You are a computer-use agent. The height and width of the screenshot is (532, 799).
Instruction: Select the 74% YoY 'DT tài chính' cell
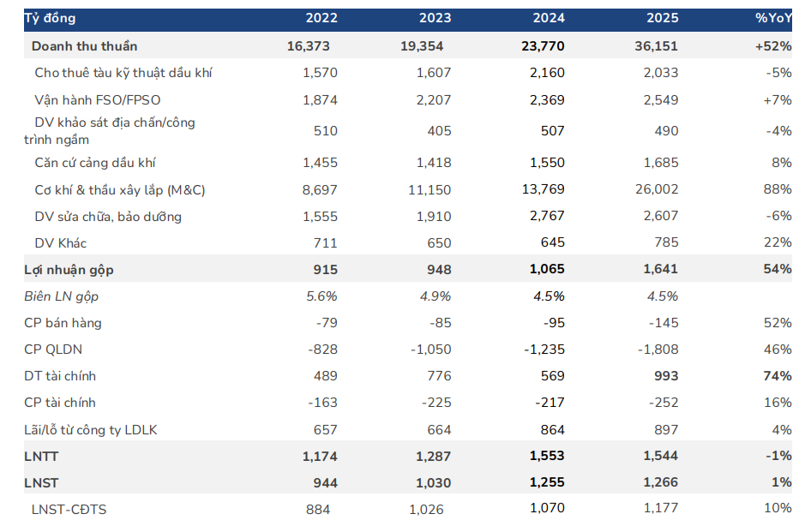[777, 376]
